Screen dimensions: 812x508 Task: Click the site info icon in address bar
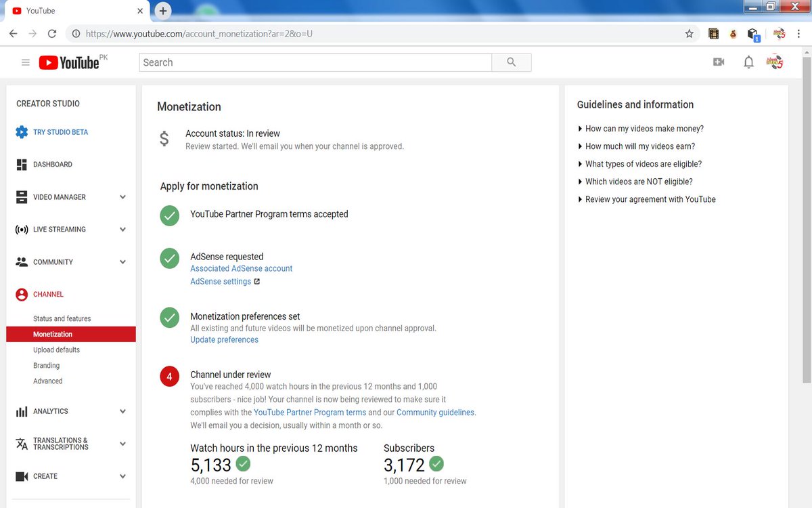[x=76, y=33]
